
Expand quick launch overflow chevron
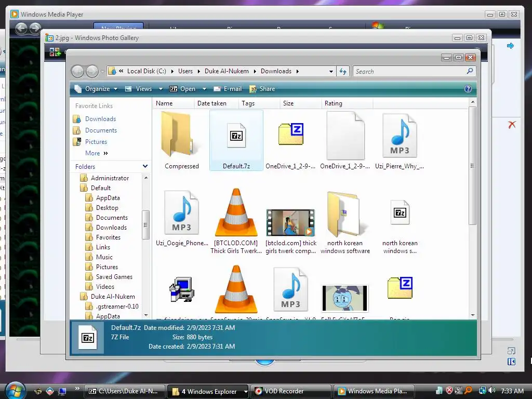click(77, 389)
